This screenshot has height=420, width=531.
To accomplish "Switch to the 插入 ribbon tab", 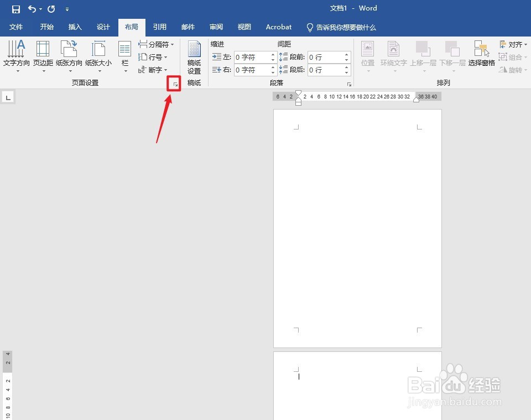I will point(75,27).
